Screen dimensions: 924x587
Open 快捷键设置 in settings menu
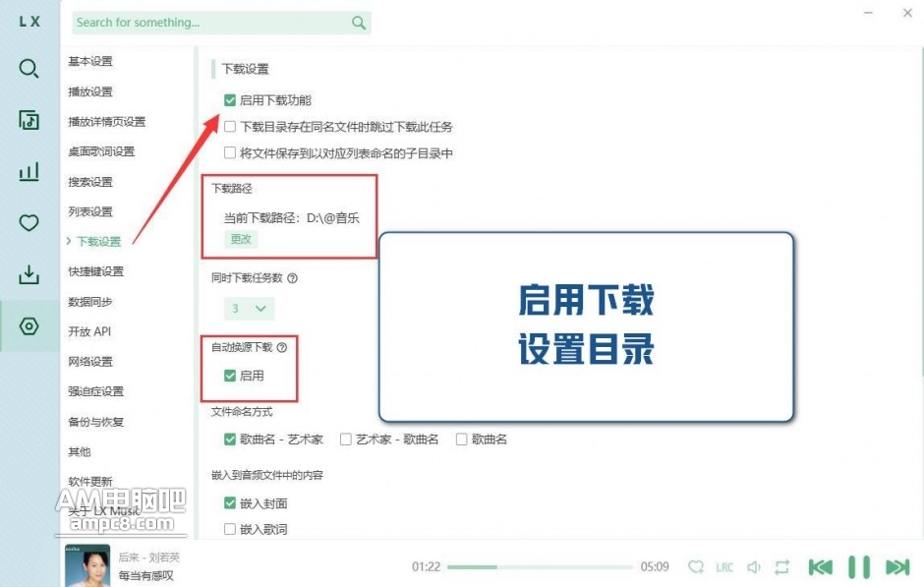coord(95,271)
